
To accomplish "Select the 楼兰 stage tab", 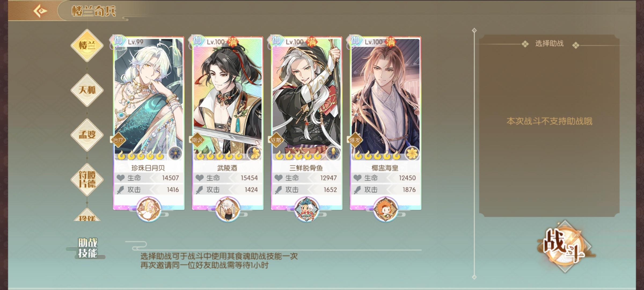I will coord(87,45).
